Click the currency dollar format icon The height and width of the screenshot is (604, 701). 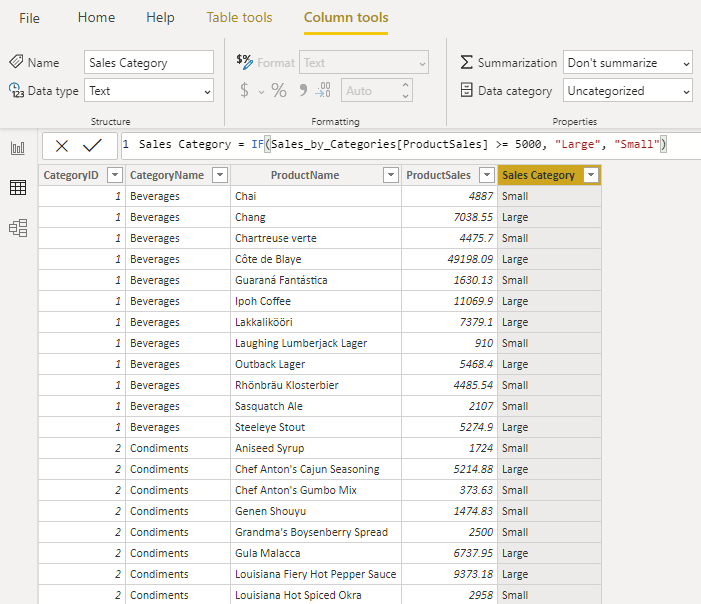[245, 91]
